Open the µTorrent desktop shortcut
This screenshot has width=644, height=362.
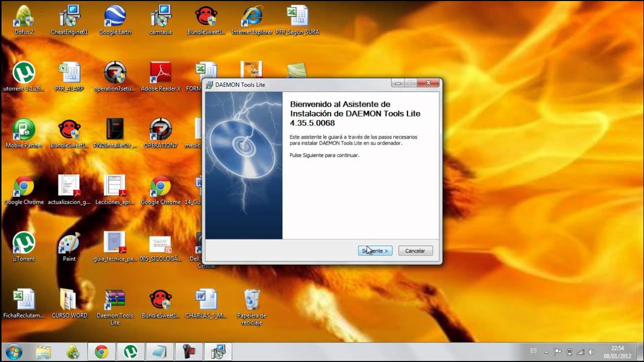[24, 247]
